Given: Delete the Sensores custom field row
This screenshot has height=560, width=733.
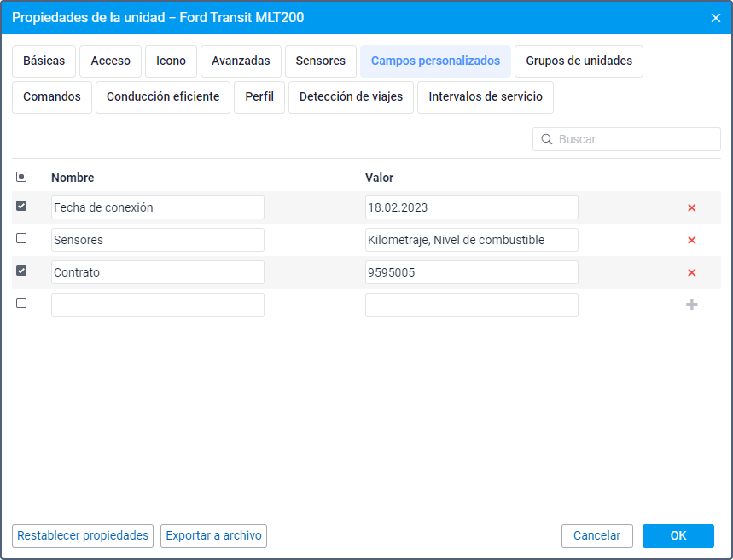Looking at the screenshot, I should click(x=691, y=240).
